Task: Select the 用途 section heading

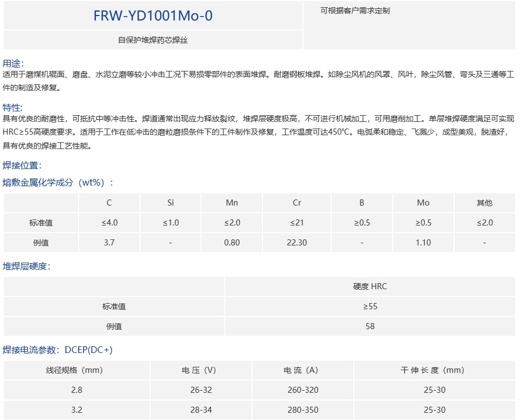Action: pos(13,63)
